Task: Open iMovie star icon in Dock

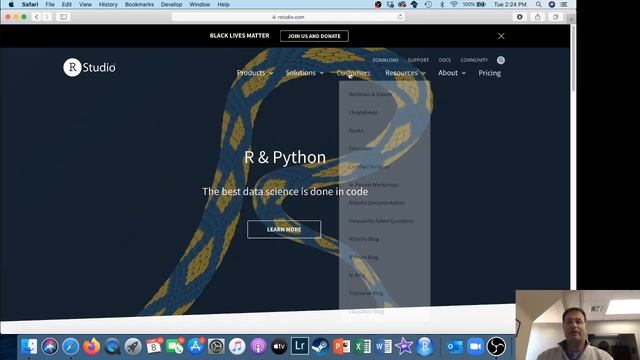Action: pos(404,347)
